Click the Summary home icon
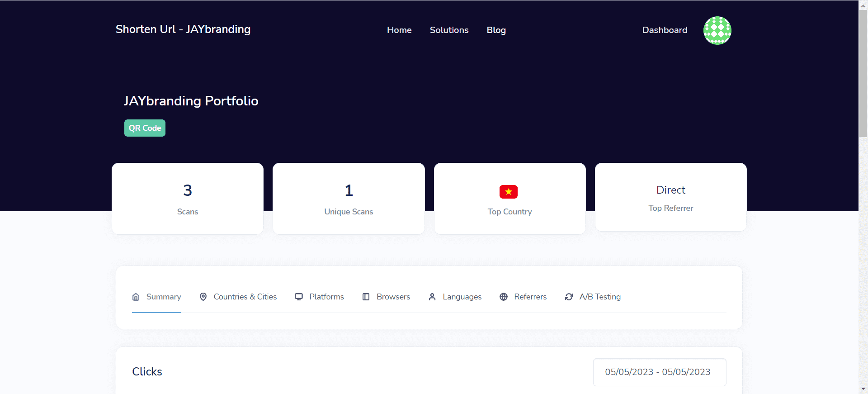Viewport: 868px width, 394px height. coord(136,297)
